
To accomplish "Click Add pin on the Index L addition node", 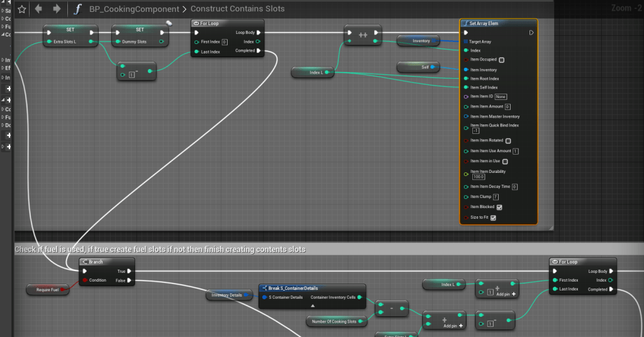I will click(x=506, y=294).
